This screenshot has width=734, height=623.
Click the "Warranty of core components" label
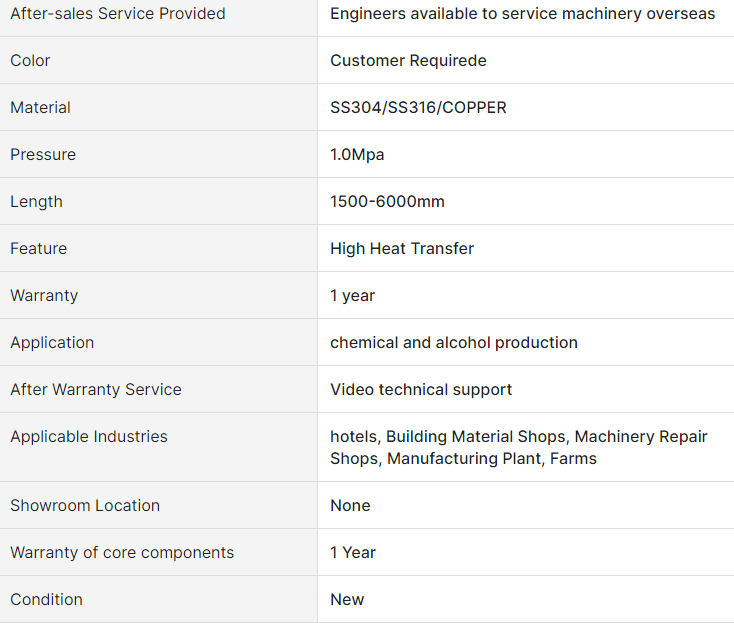coord(122,553)
